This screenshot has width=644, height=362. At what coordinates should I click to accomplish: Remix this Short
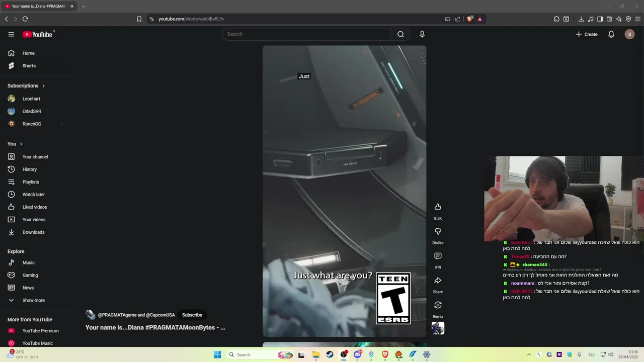[438, 305]
